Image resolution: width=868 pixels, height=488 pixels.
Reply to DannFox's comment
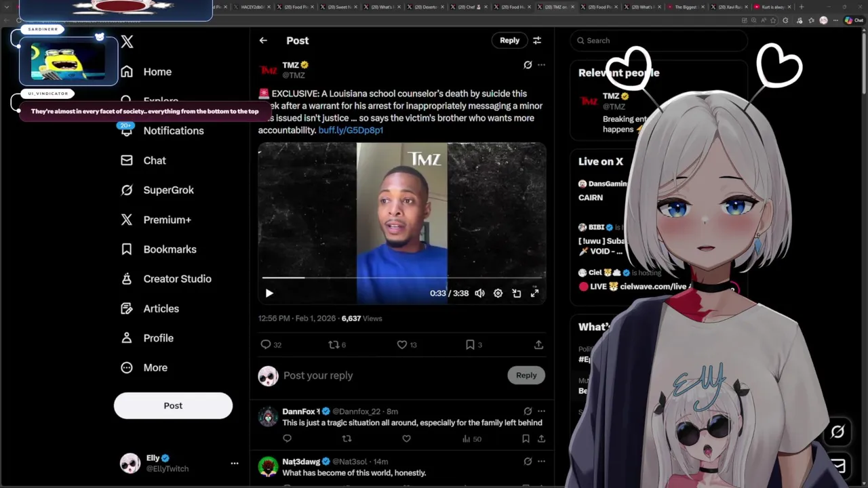click(x=287, y=439)
